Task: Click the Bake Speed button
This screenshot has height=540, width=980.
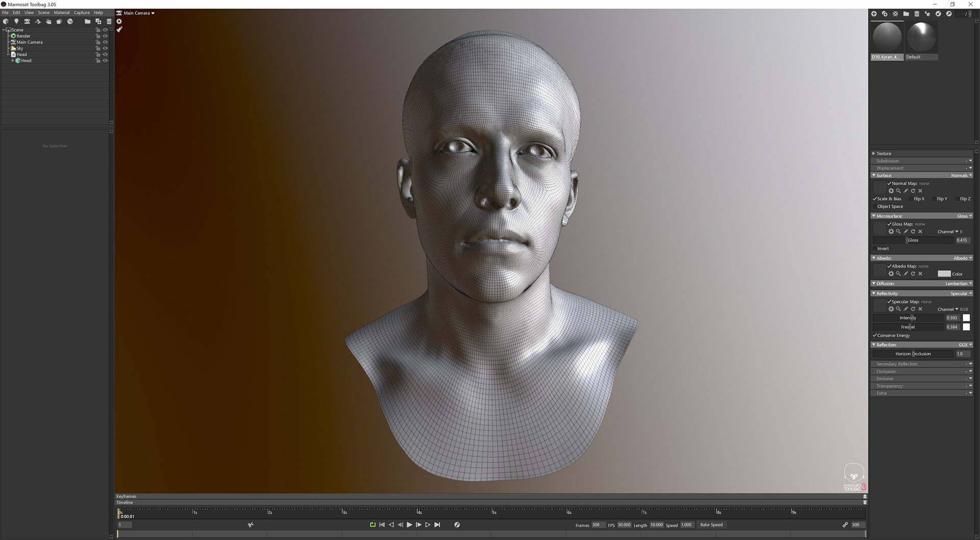Action: (711, 525)
